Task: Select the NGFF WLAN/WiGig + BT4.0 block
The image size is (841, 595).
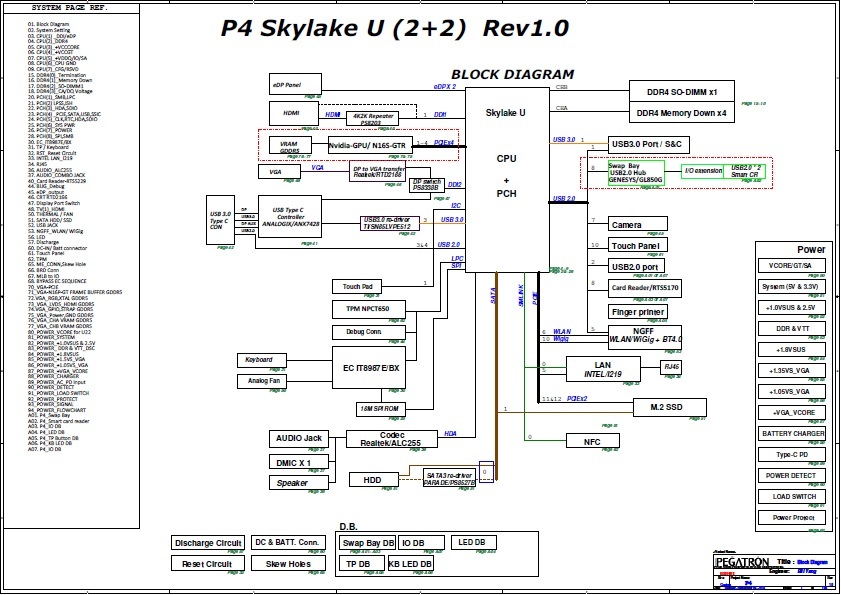Action: (x=645, y=337)
